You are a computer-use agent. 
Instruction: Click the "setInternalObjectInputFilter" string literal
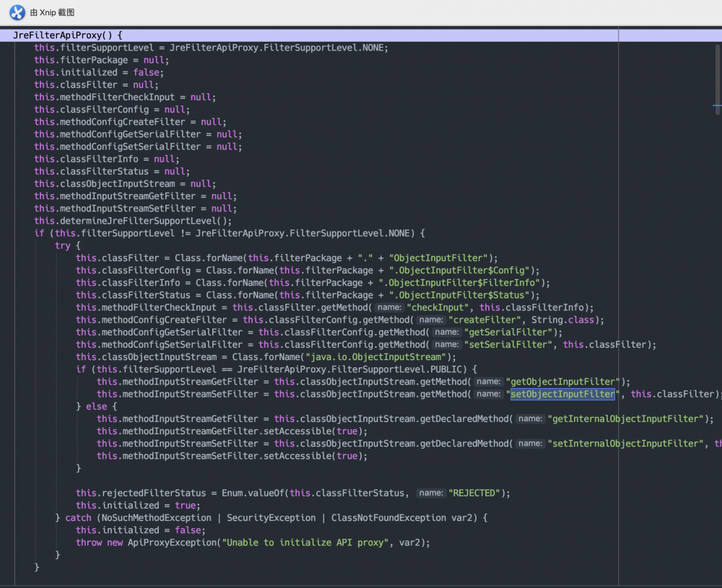pos(625,444)
